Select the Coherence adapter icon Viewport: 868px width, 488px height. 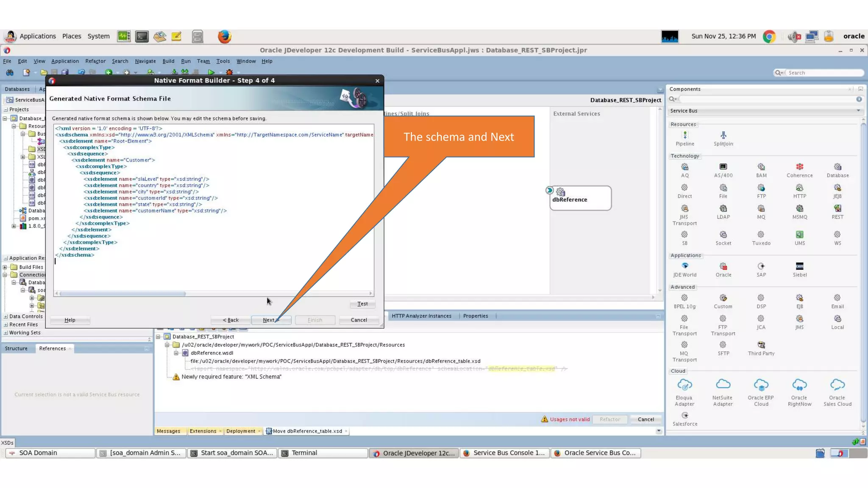pyautogui.click(x=799, y=167)
